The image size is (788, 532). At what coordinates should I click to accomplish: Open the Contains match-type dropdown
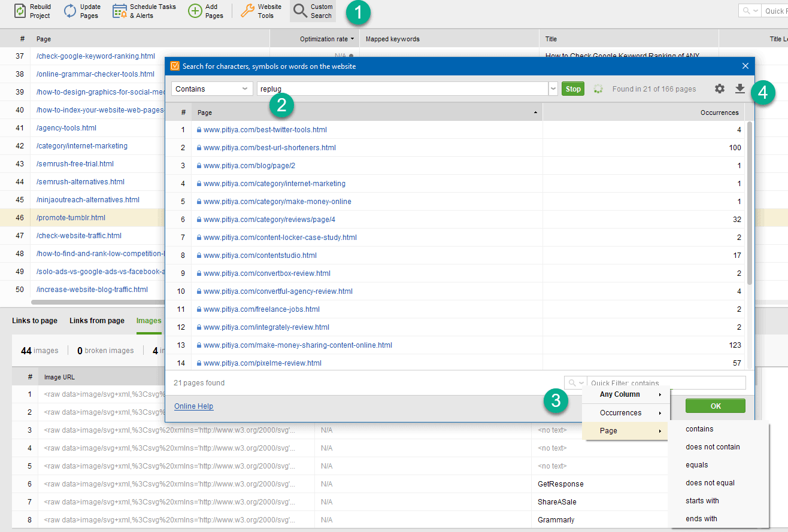click(212, 89)
